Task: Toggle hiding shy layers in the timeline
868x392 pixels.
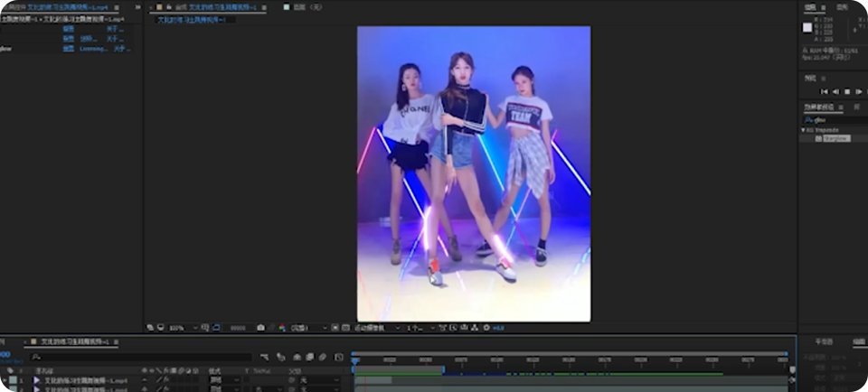Action: [x=297, y=357]
